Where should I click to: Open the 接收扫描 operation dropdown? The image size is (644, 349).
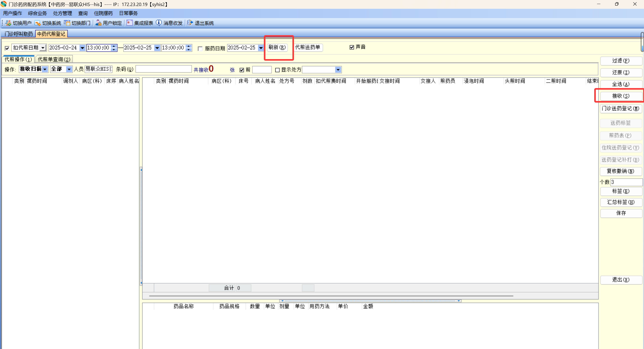[x=45, y=69]
